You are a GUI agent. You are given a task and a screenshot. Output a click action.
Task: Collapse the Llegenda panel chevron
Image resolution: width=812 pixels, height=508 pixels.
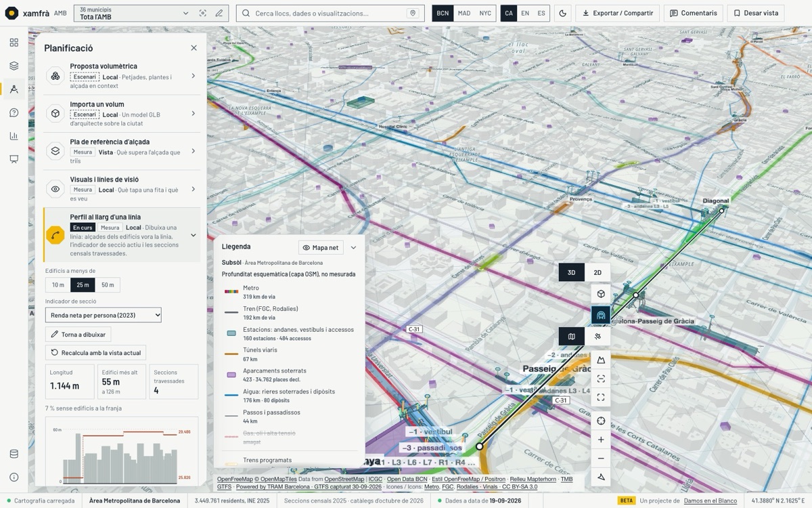(x=353, y=248)
